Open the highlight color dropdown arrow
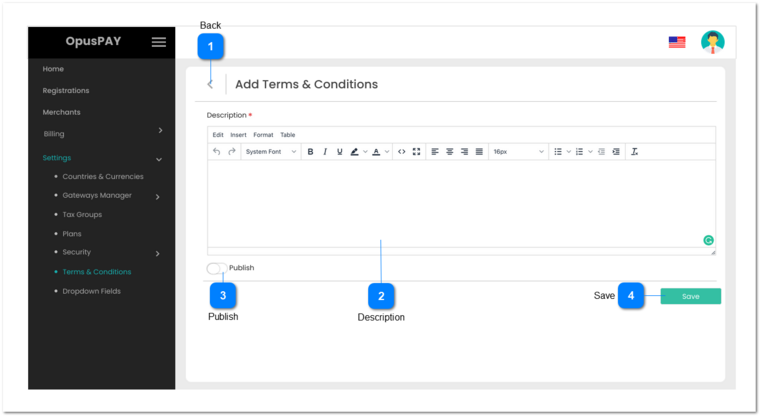Image resolution: width=761 pixels, height=417 pixels. click(x=365, y=151)
